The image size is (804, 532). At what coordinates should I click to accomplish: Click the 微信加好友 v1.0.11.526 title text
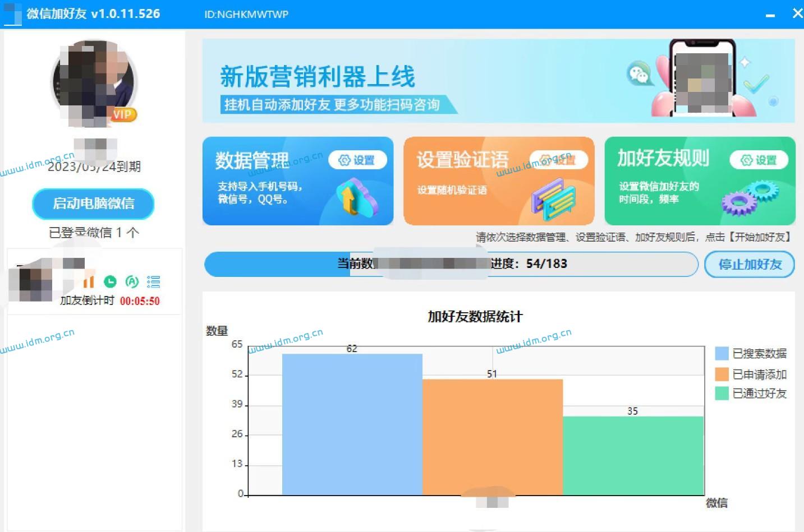[93, 13]
